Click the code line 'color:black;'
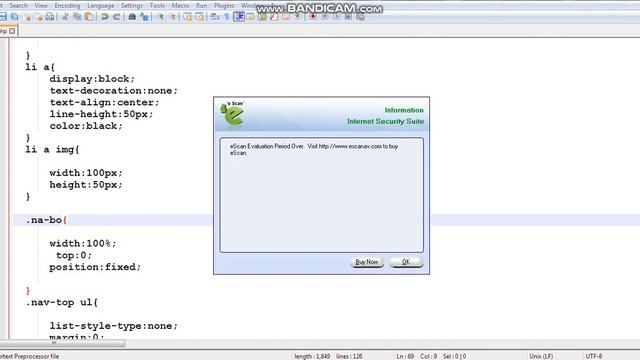Viewport: 640px width, 360px height. (x=86, y=126)
